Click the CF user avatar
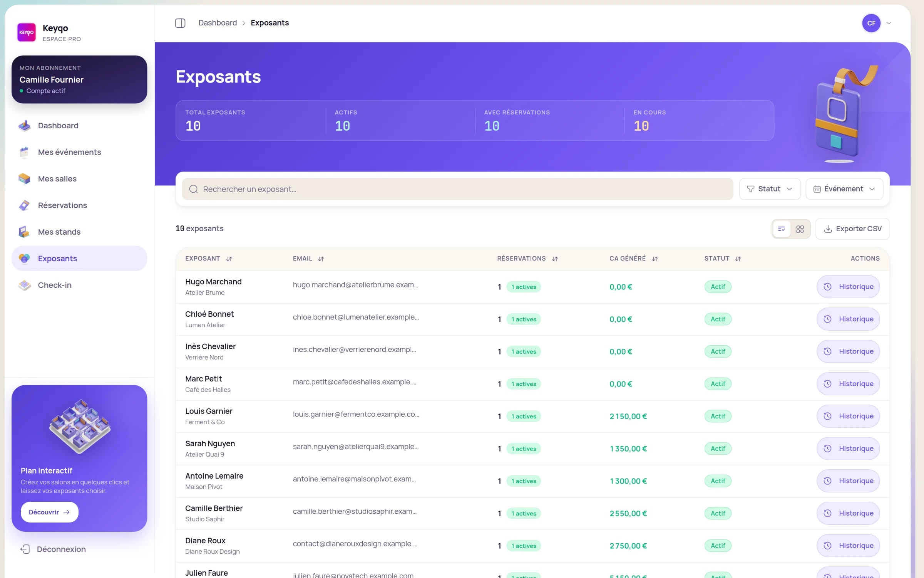This screenshot has height=578, width=924. 871,23
